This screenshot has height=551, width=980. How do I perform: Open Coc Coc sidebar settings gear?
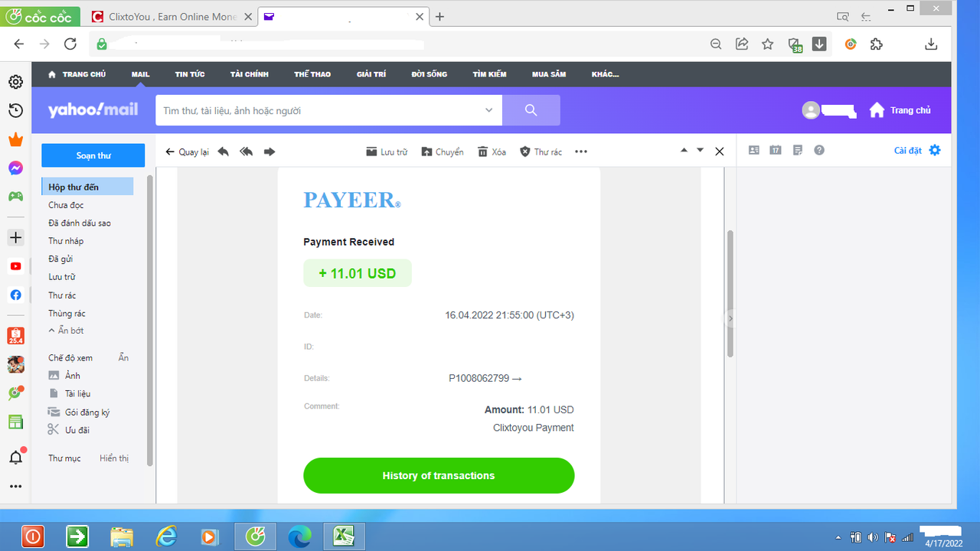pos(15,82)
